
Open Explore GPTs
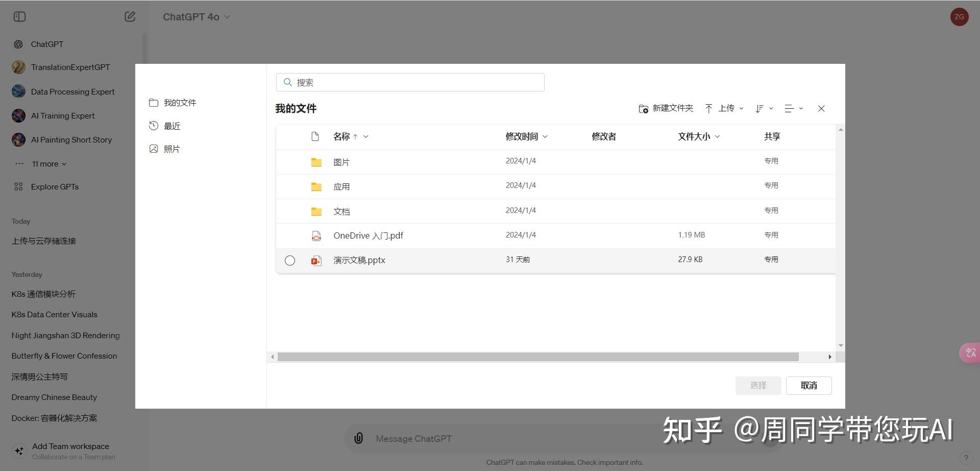(54, 186)
